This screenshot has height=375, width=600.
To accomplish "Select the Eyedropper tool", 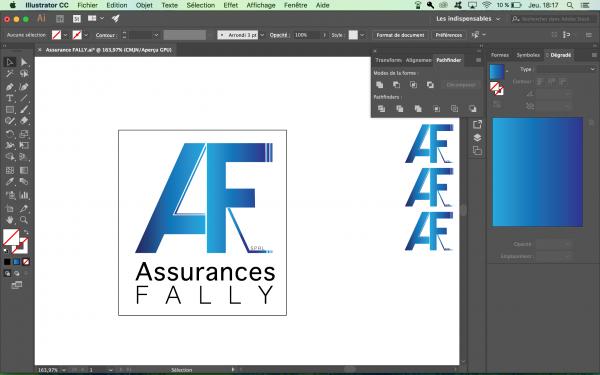I will [x=10, y=182].
